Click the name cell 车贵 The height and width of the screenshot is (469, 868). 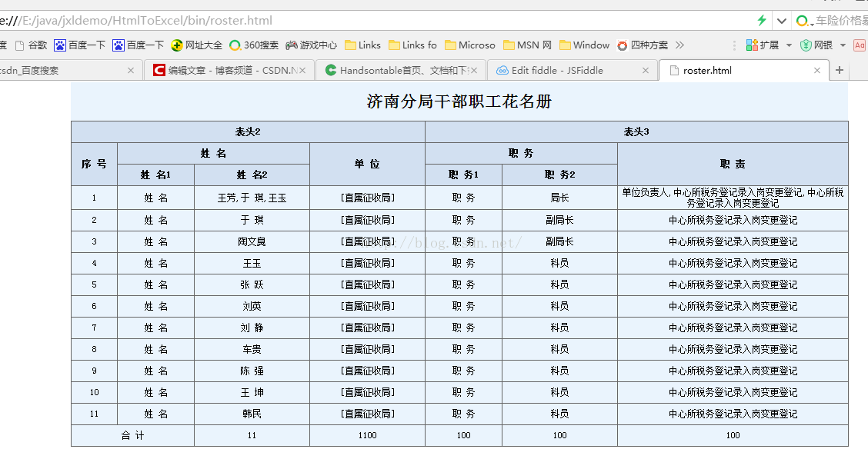pos(252,350)
